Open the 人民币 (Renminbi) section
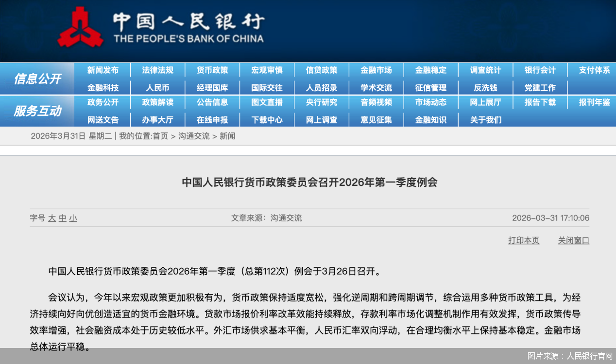 click(158, 87)
